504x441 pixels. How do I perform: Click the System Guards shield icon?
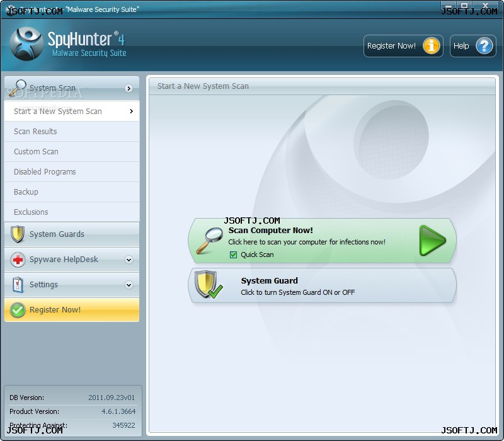(x=18, y=234)
